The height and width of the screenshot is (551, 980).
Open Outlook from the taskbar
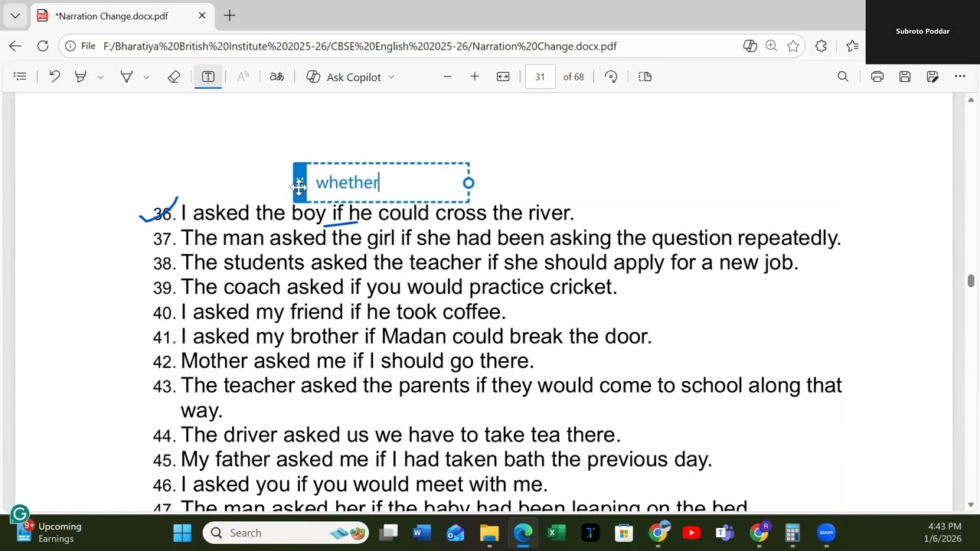(456, 533)
